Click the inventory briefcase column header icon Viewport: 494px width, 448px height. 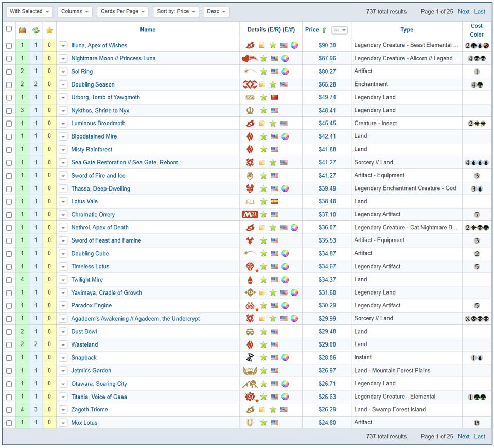click(22, 30)
